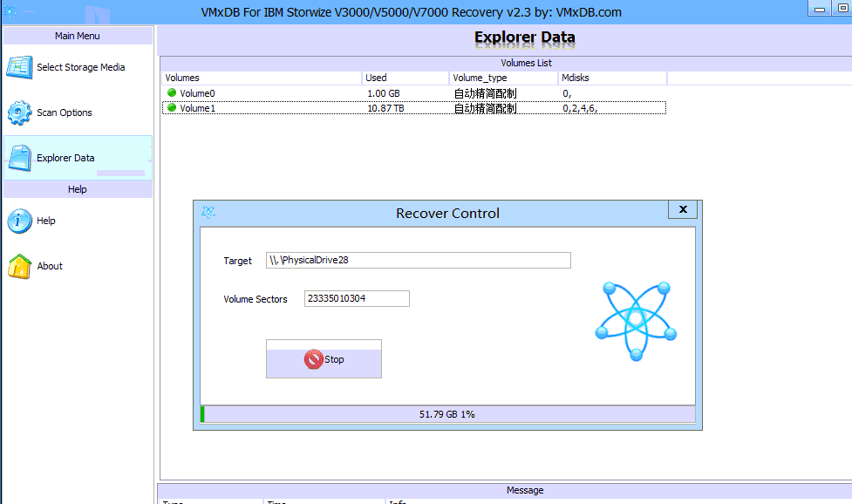Click the recovery progress bar showing 51.79 GB
Viewport: 852px width, 504px height.
point(447,414)
